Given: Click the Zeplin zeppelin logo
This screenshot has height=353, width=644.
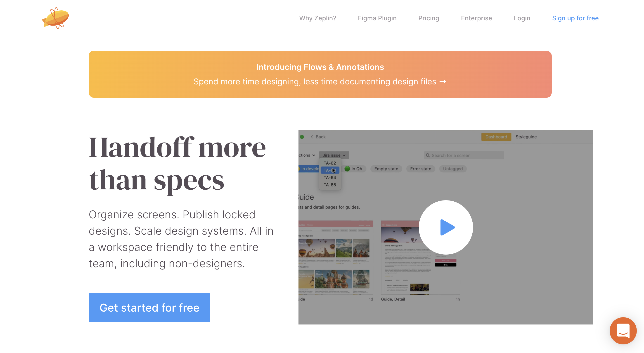Looking at the screenshot, I should pos(55,18).
